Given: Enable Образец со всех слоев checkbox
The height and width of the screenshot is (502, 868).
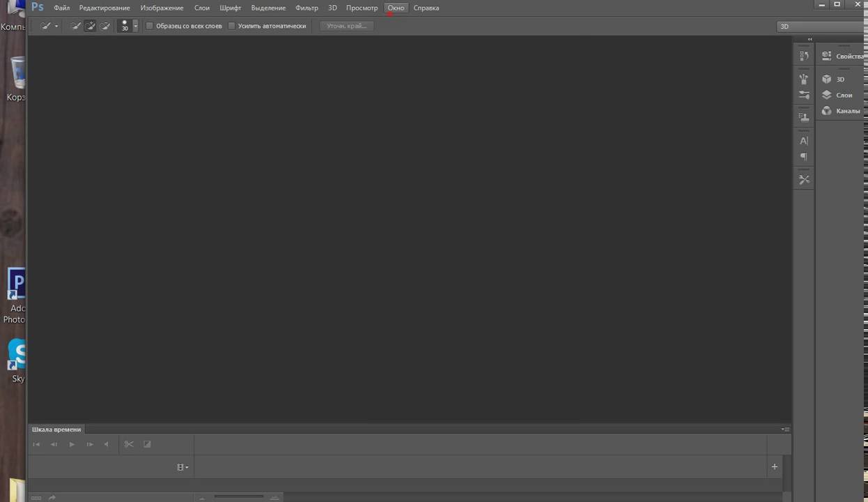Looking at the screenshot, I should pos(149,26).
